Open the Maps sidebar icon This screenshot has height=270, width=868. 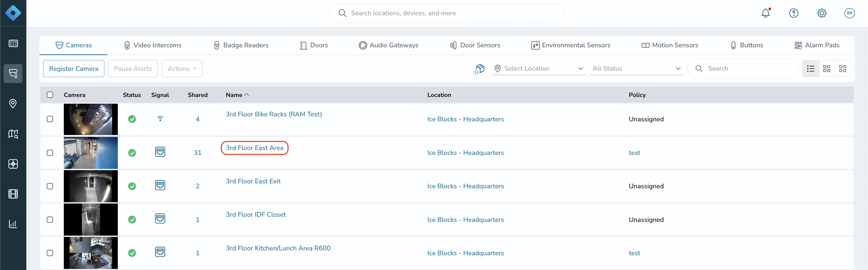click(13, 134)
